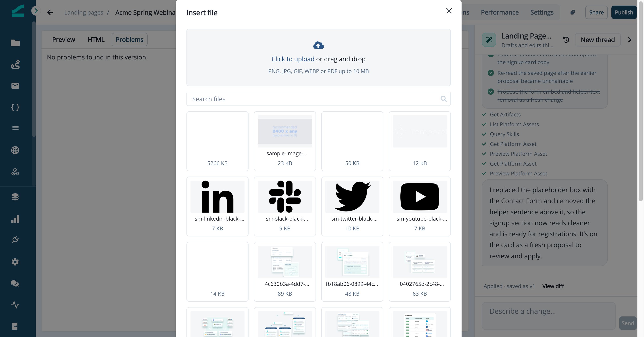Open the webhooks icon in sidebar
Screen dimensions: 644x337
tap(15, 172)
